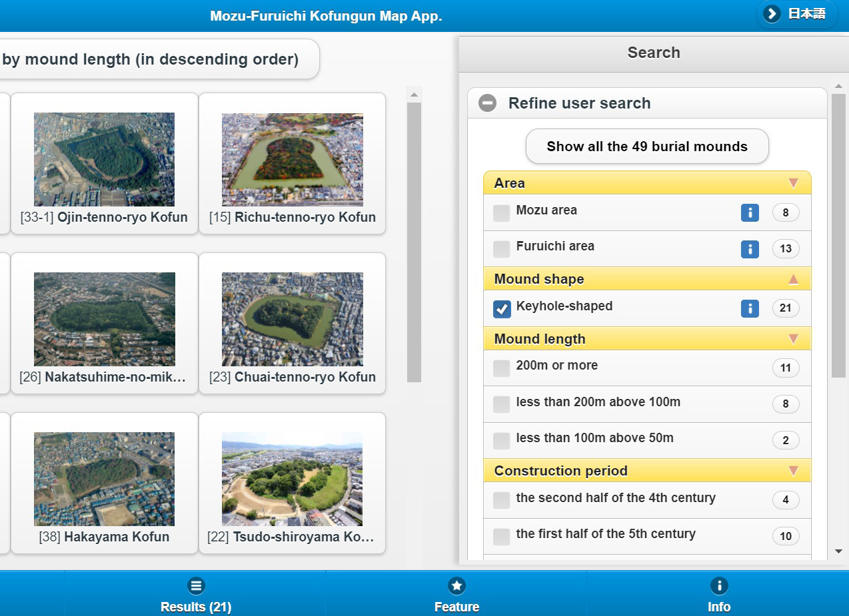Click the Search panel title
This screenshot has height=616, width=849.
click(x=654, y=53)
